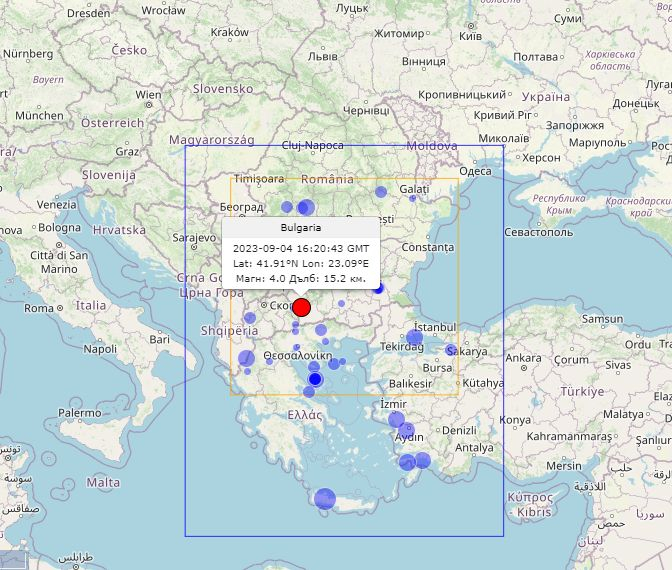Select the largest blue marker west of Θεσσαλονίκη
This screenshot has height=570, width=672.
[x=246, y=359]
